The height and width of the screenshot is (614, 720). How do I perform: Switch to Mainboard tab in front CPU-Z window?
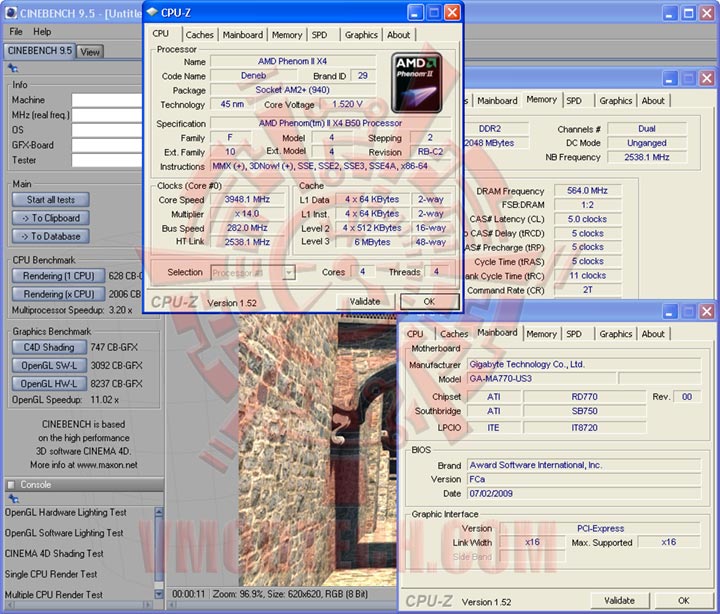[243, 34]
